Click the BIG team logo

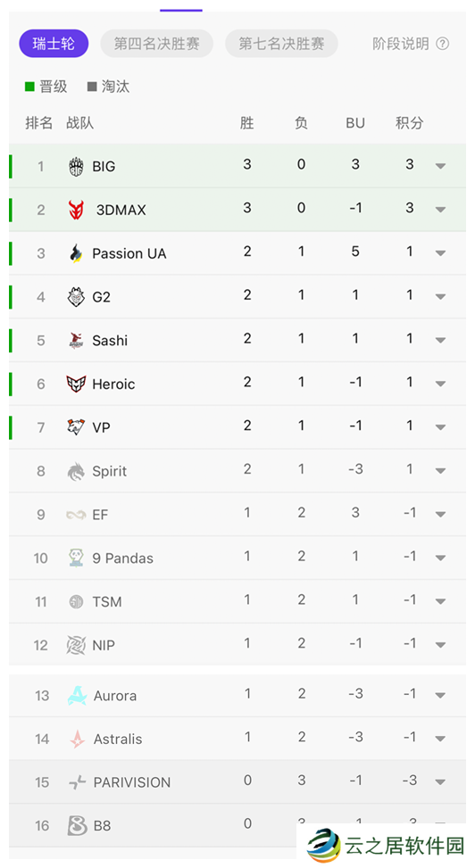tap(76, 166)
